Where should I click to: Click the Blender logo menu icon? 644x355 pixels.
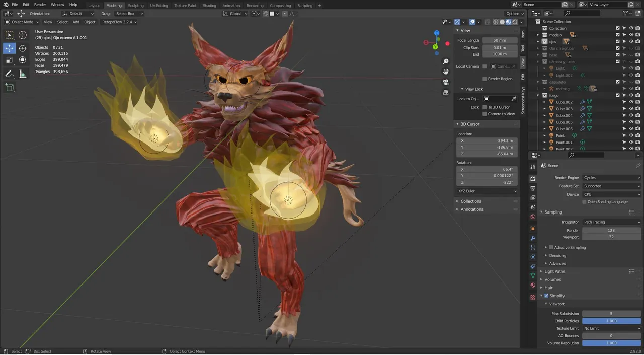click(5, 5)
